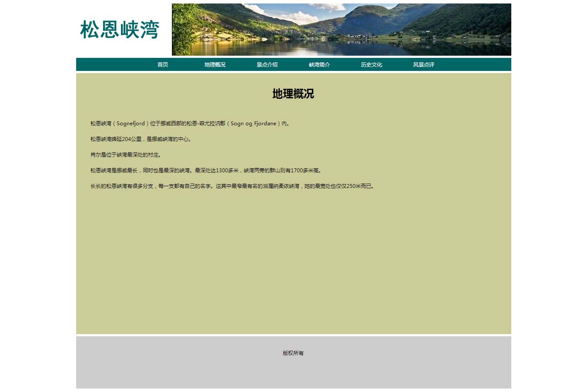Click the 版权所有 footer text
The height and width of the screenshot is (392, 587).
[x=293, y=353]
